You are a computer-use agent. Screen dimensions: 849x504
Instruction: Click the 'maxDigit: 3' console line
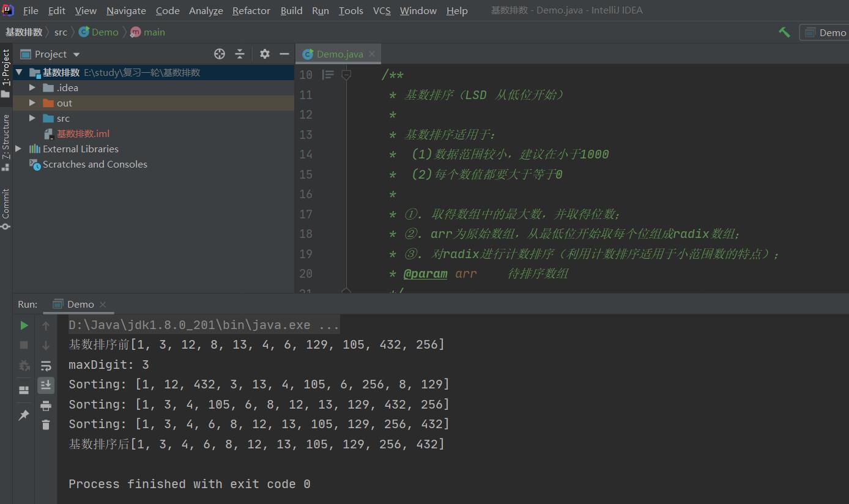coord(109,365)
